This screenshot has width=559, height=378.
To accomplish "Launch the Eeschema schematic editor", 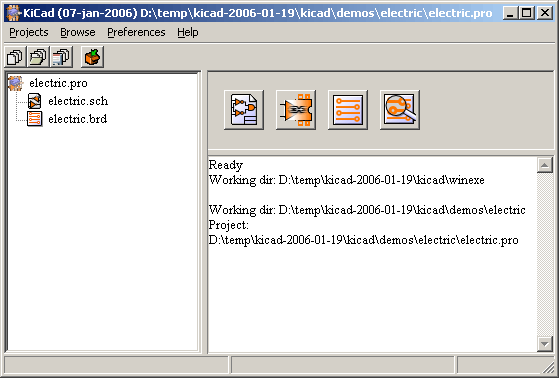I will [244, 109].
